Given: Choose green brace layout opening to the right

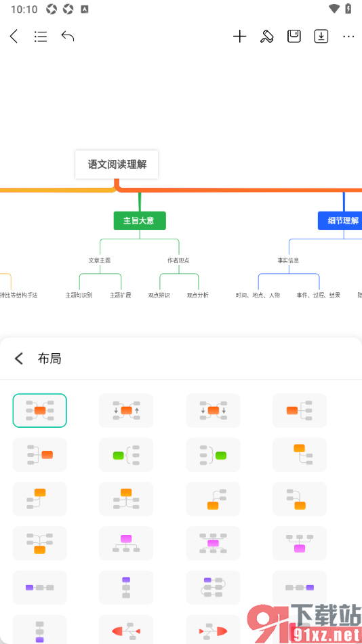Looking at the screenshot, I should pyautogui.click(x=126, y=455).
